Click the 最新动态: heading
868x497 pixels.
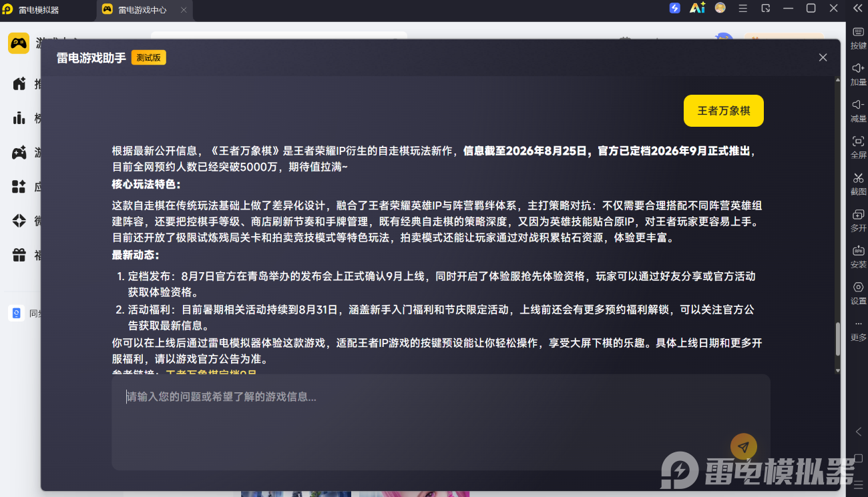coord(136,255)
